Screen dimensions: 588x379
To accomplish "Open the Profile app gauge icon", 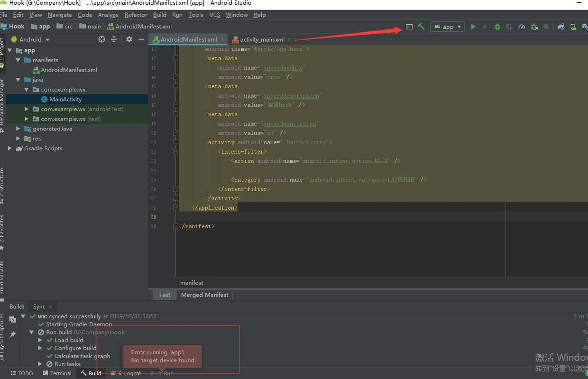I will 522,27.
